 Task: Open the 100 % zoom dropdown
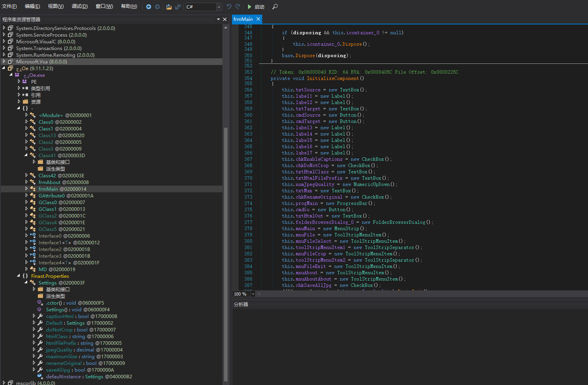coord(253,294)
